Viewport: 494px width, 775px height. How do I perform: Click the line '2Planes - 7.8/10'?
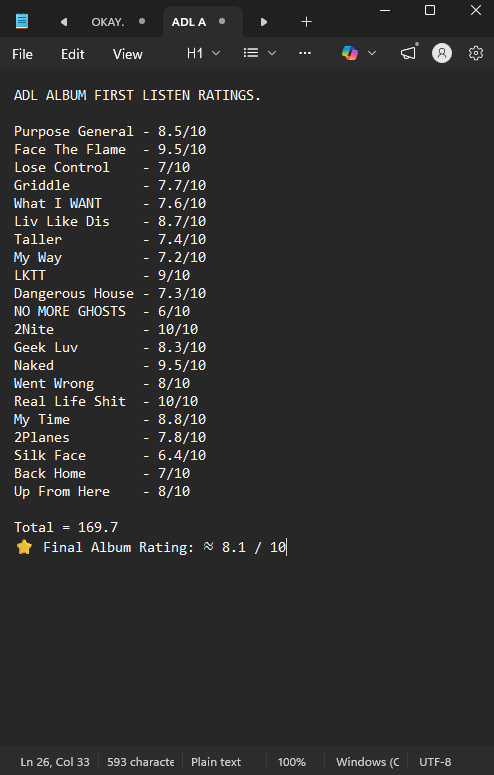pos(110,437)
